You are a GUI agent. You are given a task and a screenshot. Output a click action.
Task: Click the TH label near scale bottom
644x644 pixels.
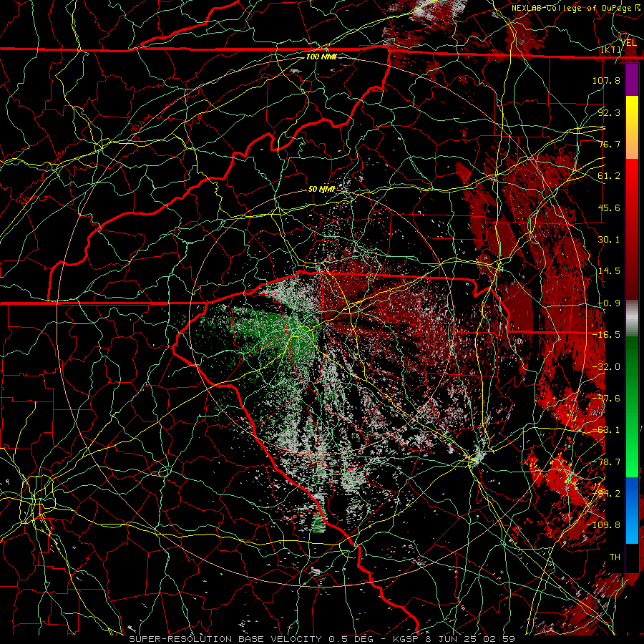point(615,557)
